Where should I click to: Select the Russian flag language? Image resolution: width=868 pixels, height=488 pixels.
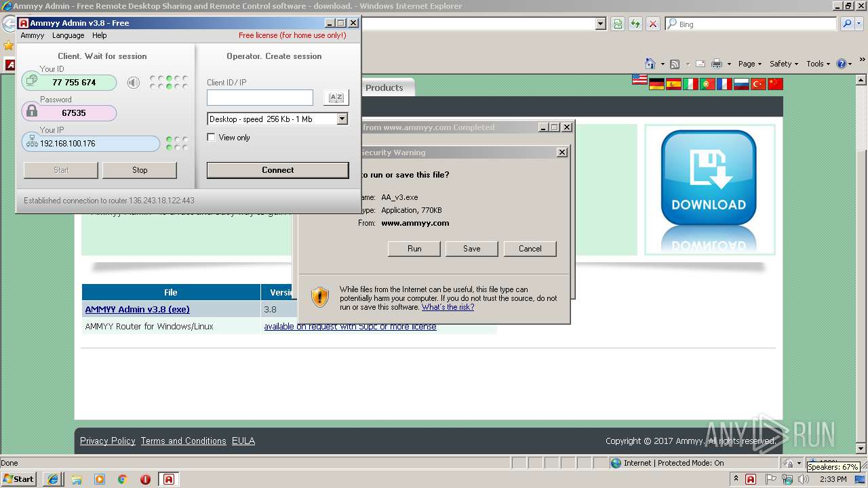(741, 84)
